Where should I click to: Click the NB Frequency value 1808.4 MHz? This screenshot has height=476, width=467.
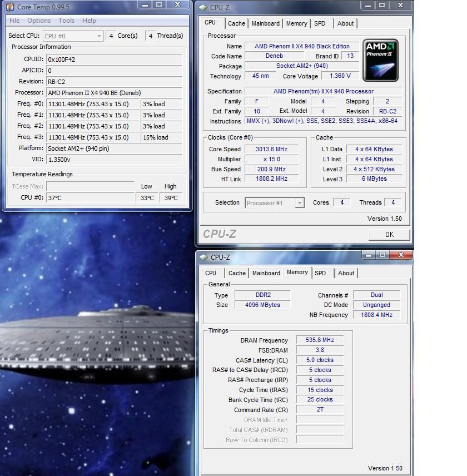(376, 315)
